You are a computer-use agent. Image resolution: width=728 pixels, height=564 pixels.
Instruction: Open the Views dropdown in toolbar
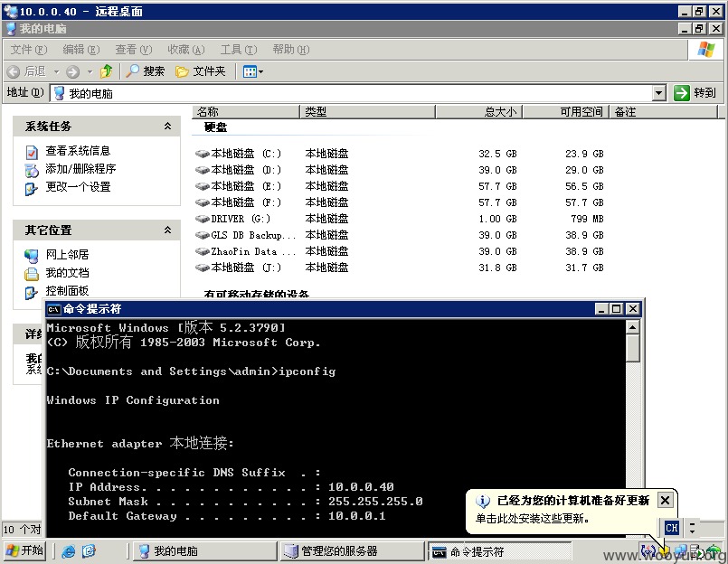coord(253,71)
